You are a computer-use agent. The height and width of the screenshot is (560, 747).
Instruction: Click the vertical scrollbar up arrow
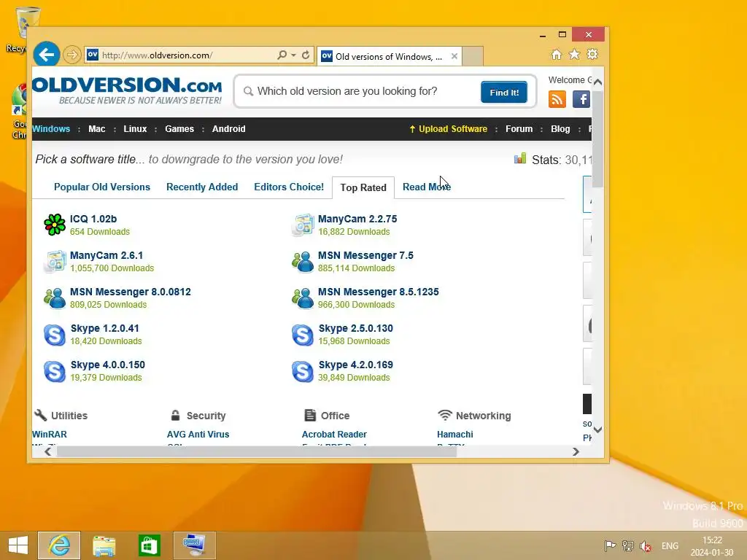[x=598, y=82]
